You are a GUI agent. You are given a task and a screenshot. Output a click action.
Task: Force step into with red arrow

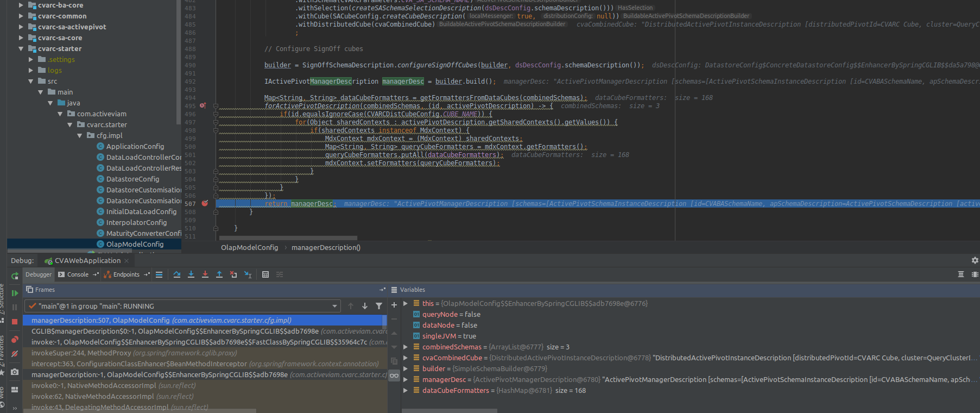[205, 274]
